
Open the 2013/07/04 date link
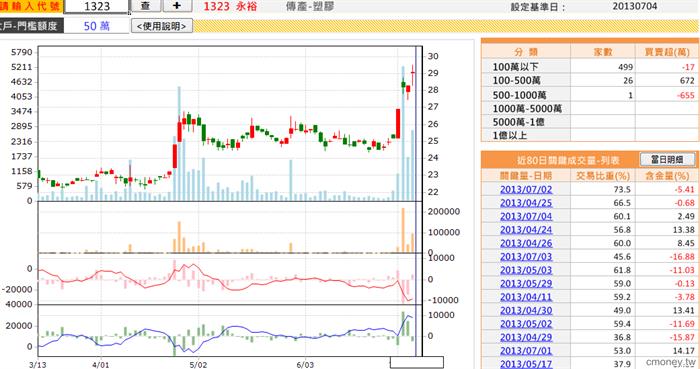click(526, 216)
